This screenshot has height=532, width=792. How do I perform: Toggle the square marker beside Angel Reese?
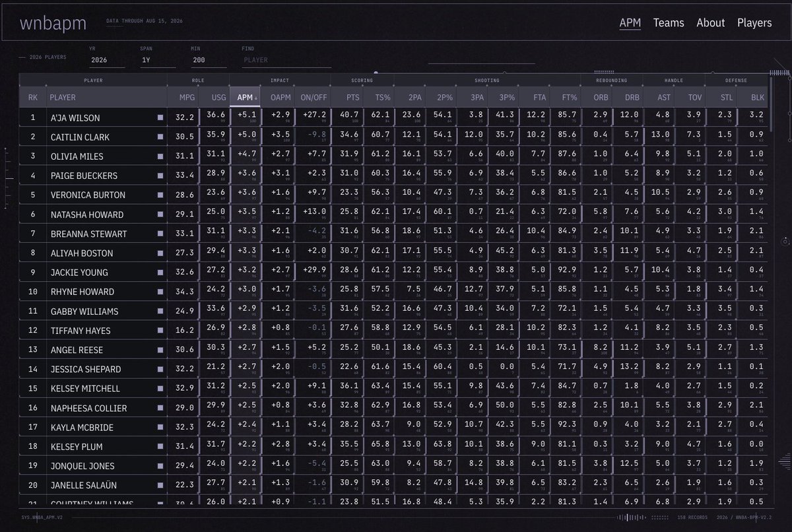coord(160,350)
